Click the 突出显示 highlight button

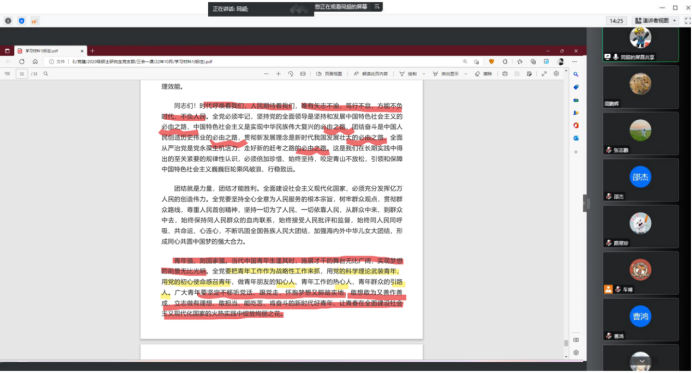(446, 74)
